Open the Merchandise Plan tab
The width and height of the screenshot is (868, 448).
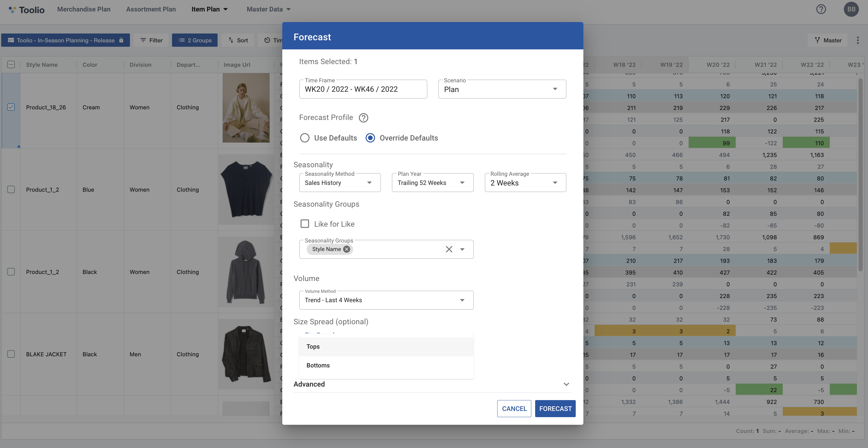pos(84,9)
